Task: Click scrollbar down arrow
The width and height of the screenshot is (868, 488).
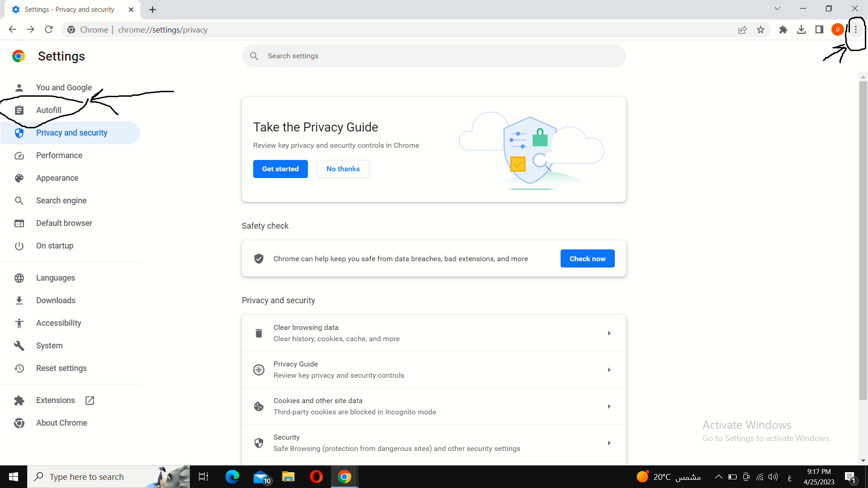Action: pyautogui.click(x=863, y=460)
